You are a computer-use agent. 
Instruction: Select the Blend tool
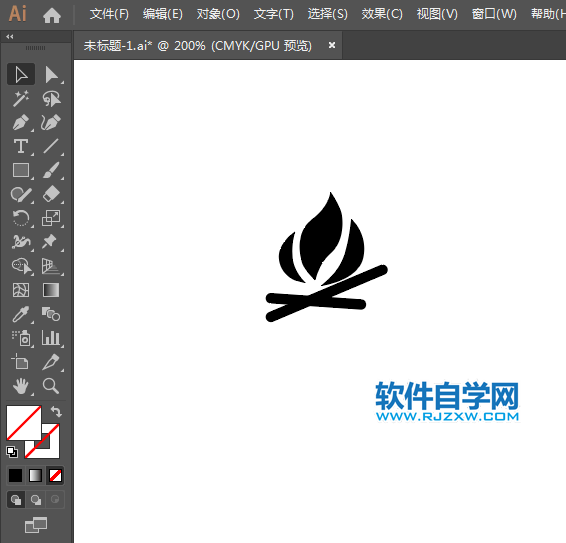[51, 314]
